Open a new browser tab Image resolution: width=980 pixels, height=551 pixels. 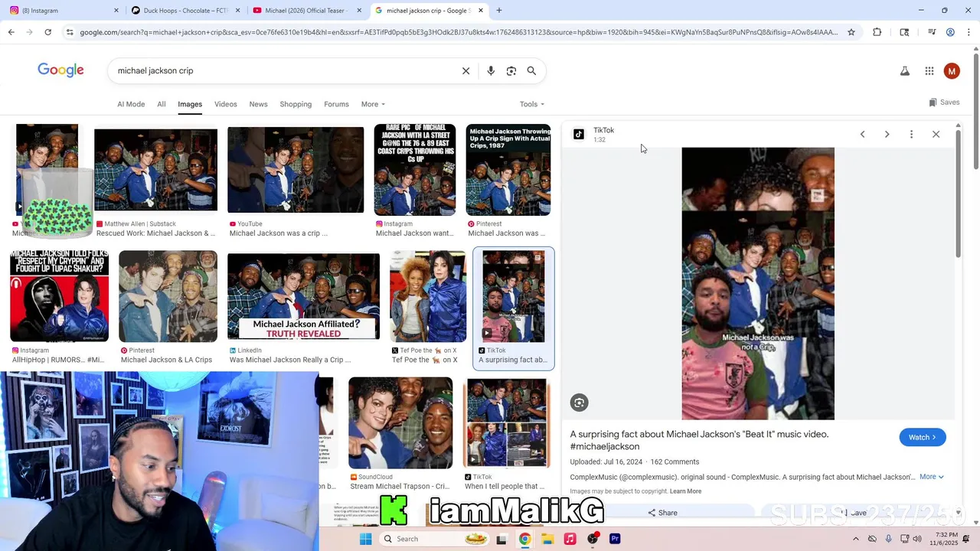click(x=499, y=10)
